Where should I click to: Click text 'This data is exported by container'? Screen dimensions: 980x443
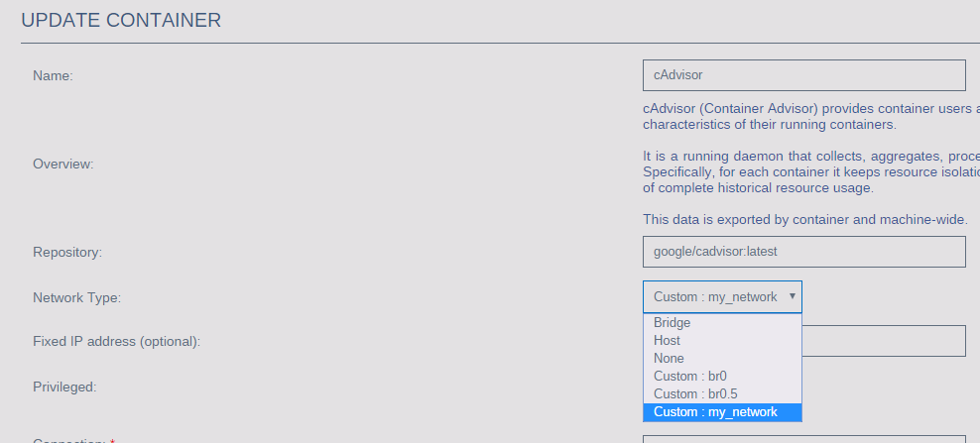pos(746,219)
